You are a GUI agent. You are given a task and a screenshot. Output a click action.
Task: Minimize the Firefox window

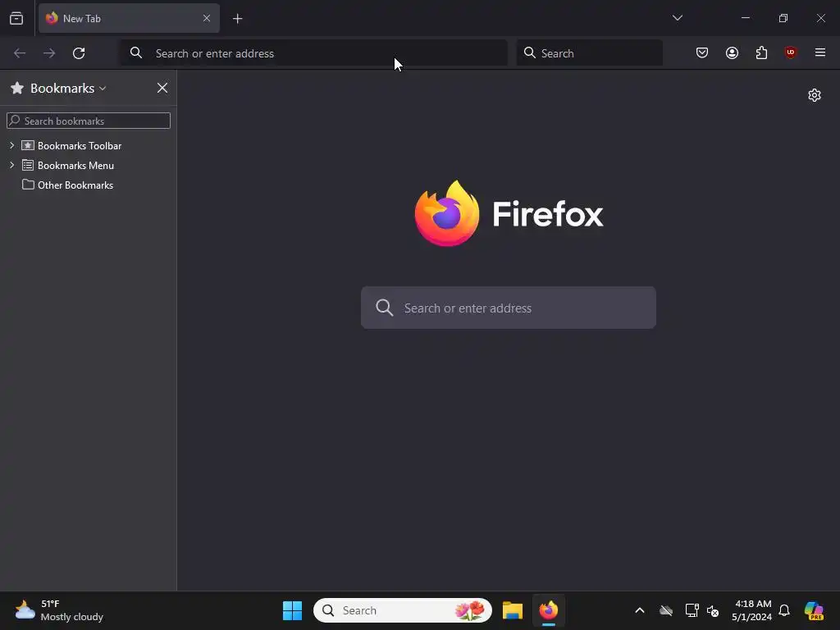pyautogui.click(x=745, y=18)
